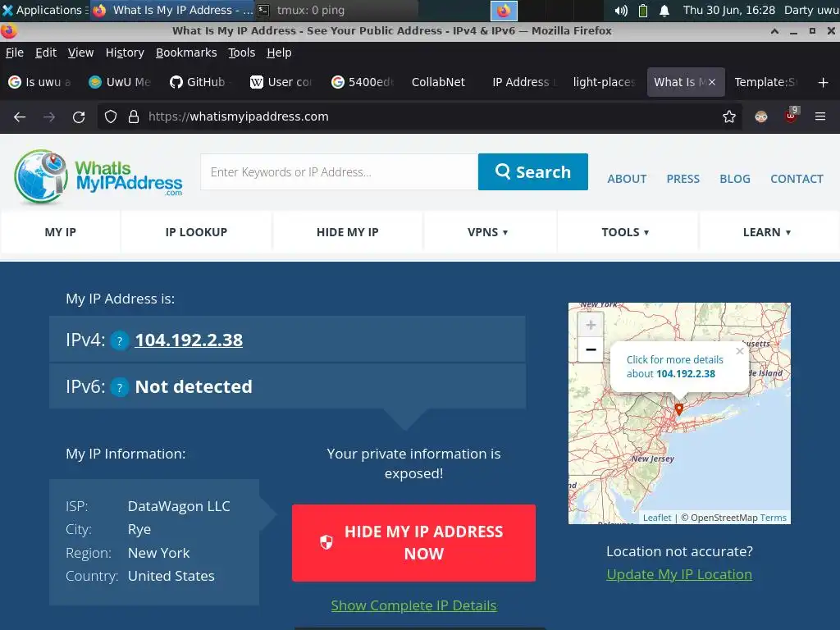The image size is (840, 630).
Task: Expand the TOOLS dropdown menu
Action: 625,232
